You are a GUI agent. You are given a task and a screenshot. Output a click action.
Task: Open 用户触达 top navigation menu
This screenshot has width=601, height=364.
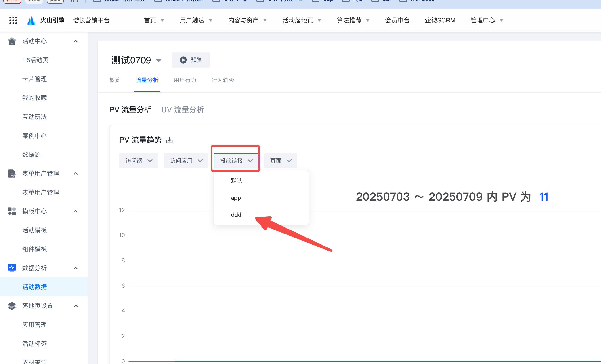pyautogui.click(x=196, y=20)
